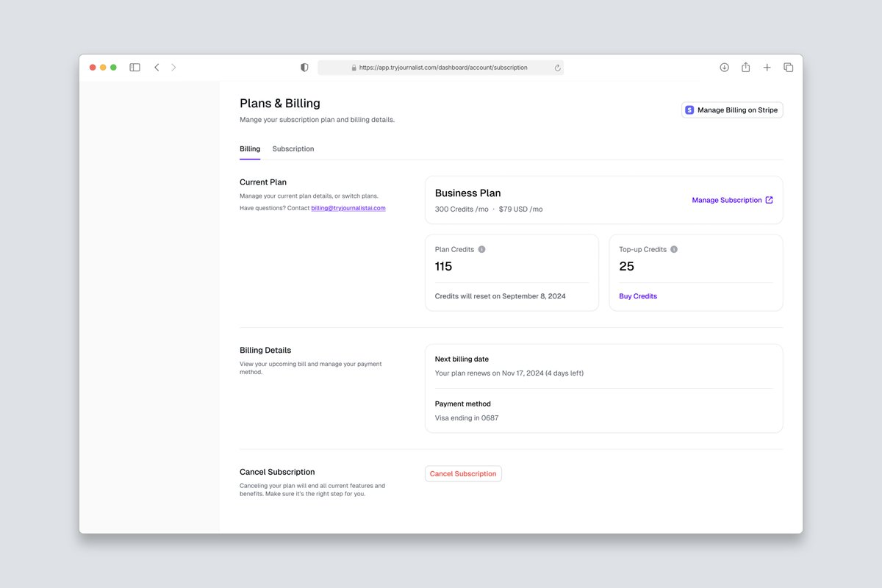Click the Top-up Credits info icon

pyautogui.click(x=674, y=249)
